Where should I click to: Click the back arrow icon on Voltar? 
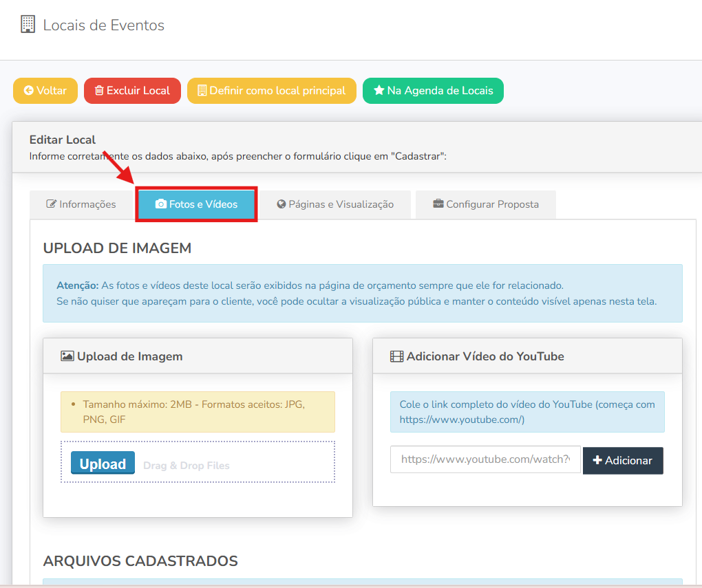click(x=29, y=90)
